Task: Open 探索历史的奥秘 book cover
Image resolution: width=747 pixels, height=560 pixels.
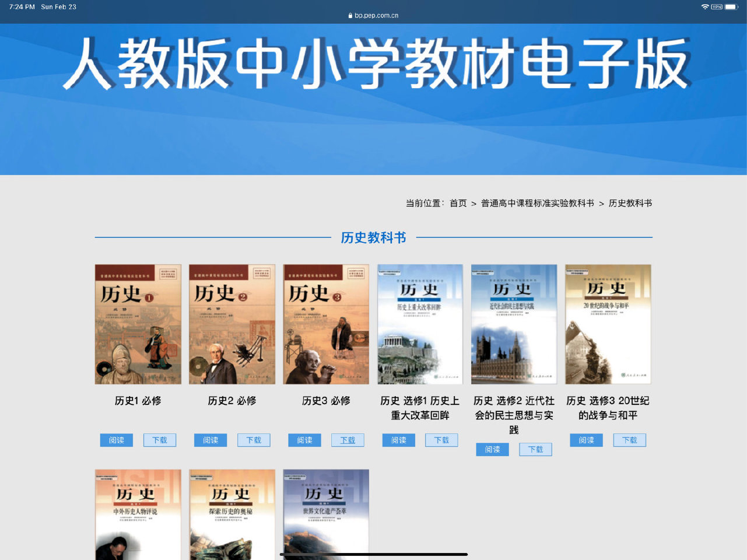Action: [x=232, y=514]
